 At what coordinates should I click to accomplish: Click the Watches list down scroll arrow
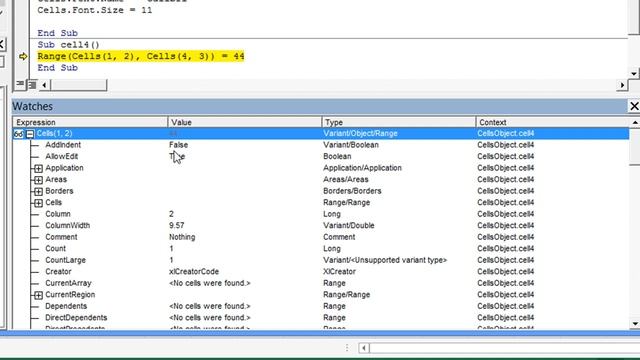(635, 324)
